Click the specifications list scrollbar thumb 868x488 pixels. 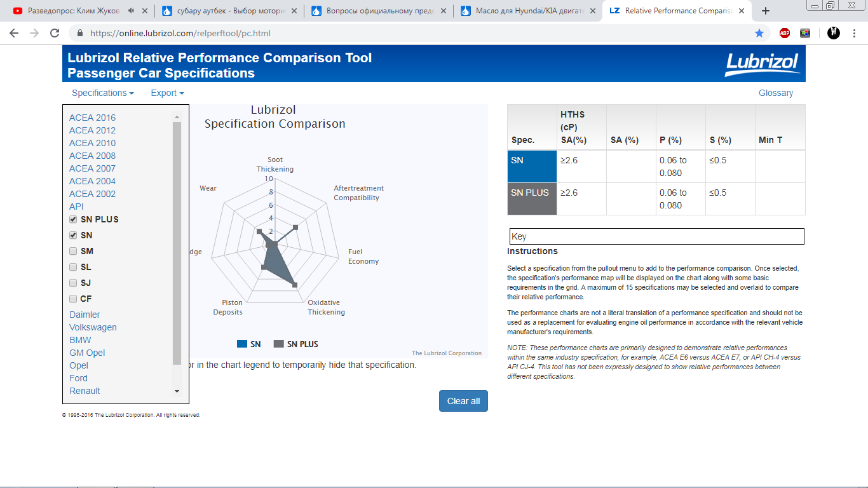177,244
